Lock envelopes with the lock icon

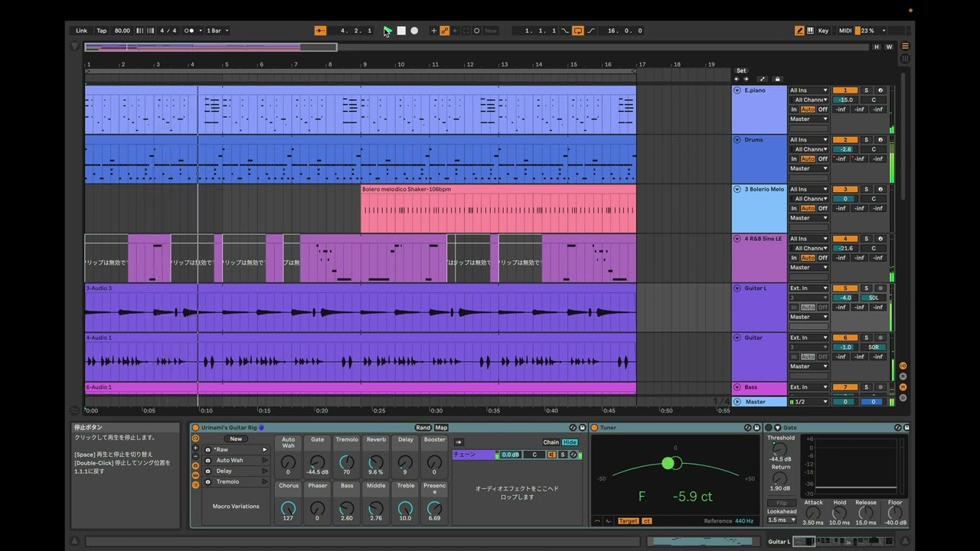(777, 79)
